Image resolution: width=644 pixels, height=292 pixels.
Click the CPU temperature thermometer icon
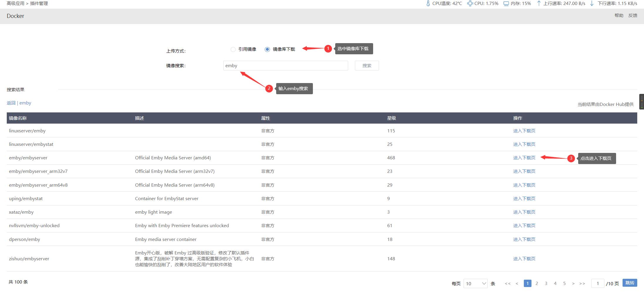pos(428,3)
